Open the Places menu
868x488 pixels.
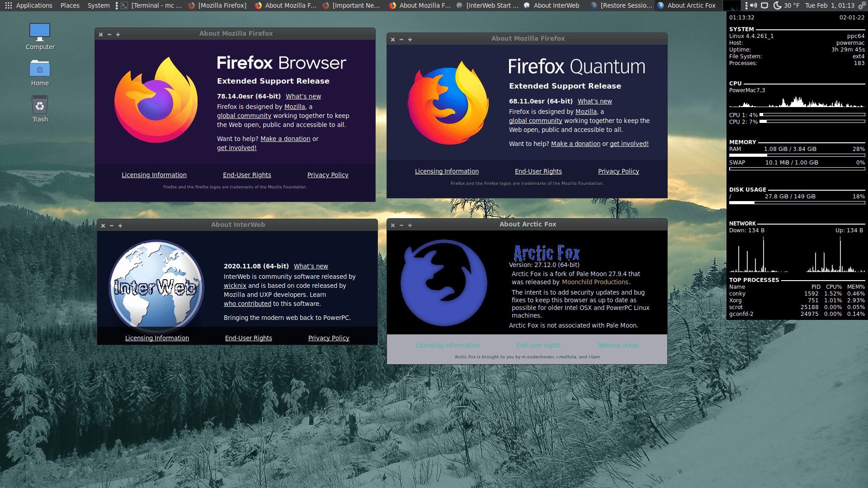coord(70,5)
